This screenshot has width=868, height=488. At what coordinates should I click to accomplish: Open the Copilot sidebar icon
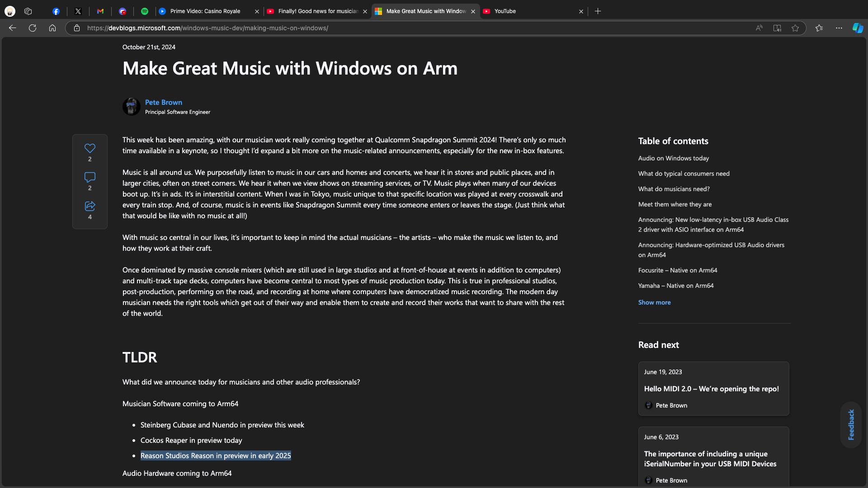coord(858,28)
